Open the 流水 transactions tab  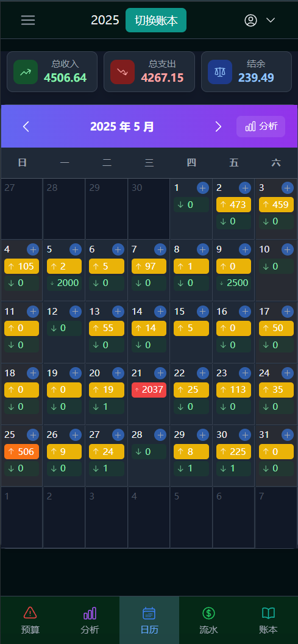coord(208,620)
